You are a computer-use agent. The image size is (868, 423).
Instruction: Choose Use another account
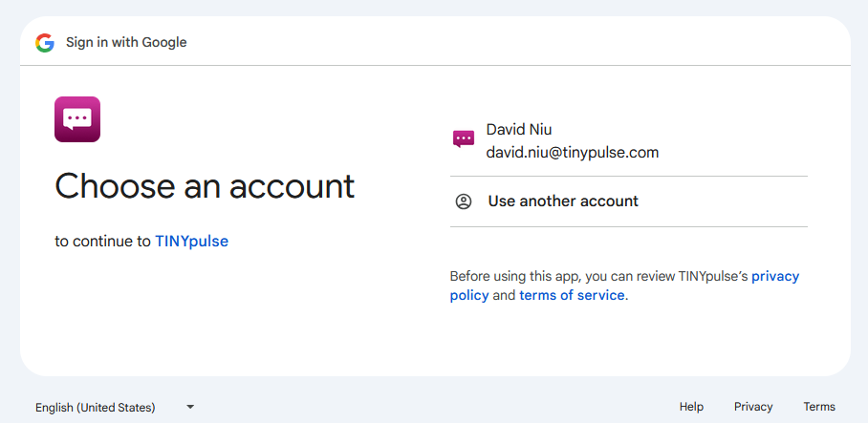(x=629, y=201)
